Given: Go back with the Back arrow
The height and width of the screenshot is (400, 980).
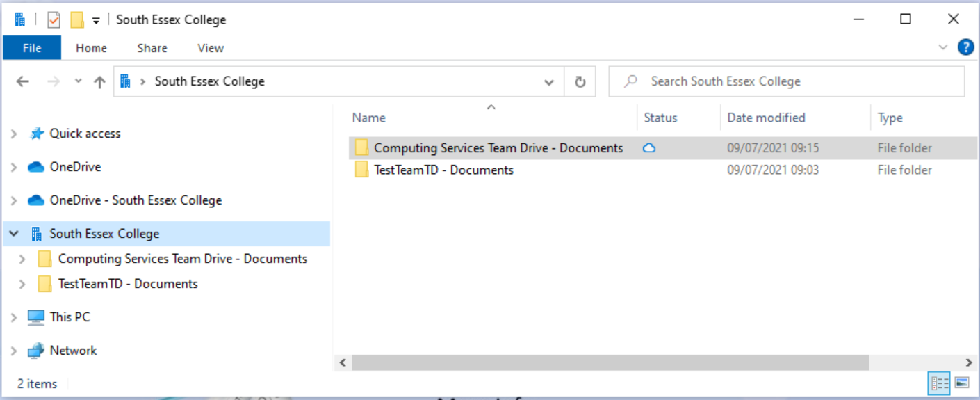Looking at the screenshot, I should pos(23,81).
